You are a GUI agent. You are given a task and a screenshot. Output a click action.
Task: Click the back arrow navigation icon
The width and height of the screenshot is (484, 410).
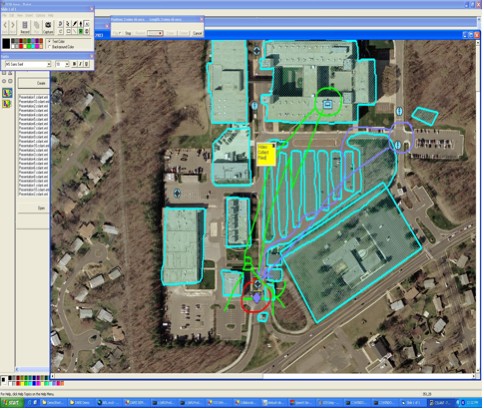pyautogui.click(x=5, y=25)
